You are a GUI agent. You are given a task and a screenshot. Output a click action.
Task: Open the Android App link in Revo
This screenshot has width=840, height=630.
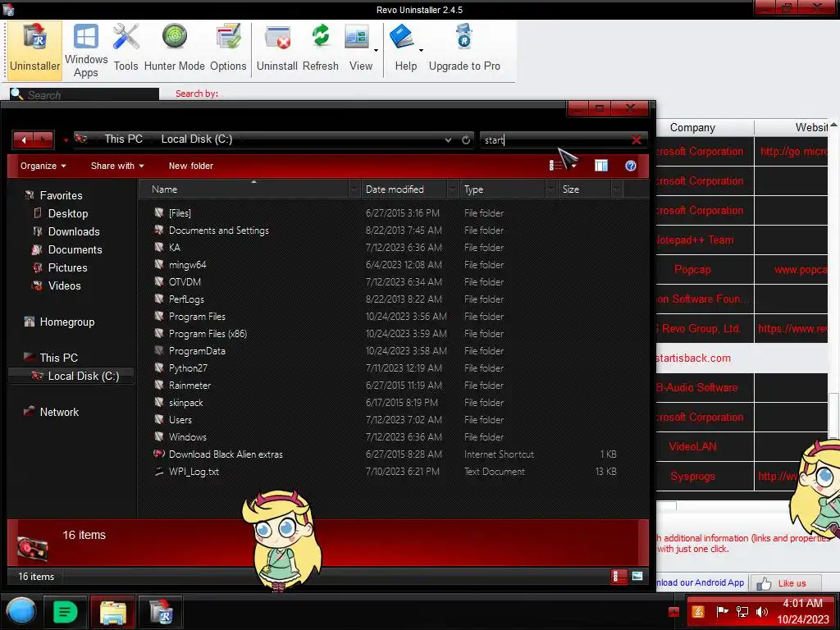701,582
